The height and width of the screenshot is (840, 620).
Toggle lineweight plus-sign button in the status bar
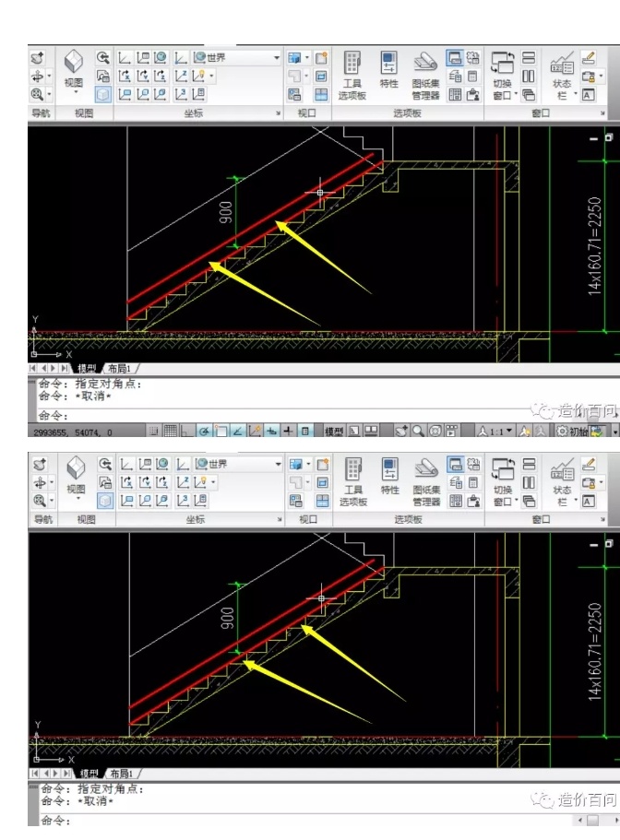[x=288, y=431]
